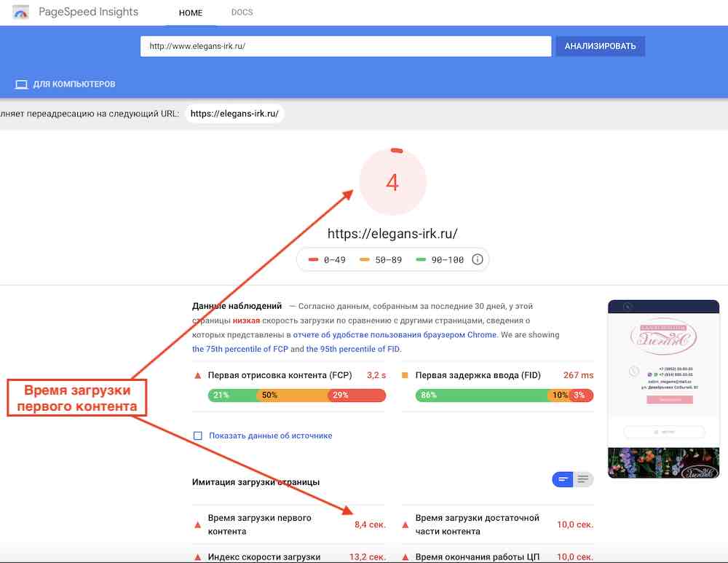This screenshot has width=728, height=563.
Task: Open the Chrome user experience report link
Action: coord(395,334)
